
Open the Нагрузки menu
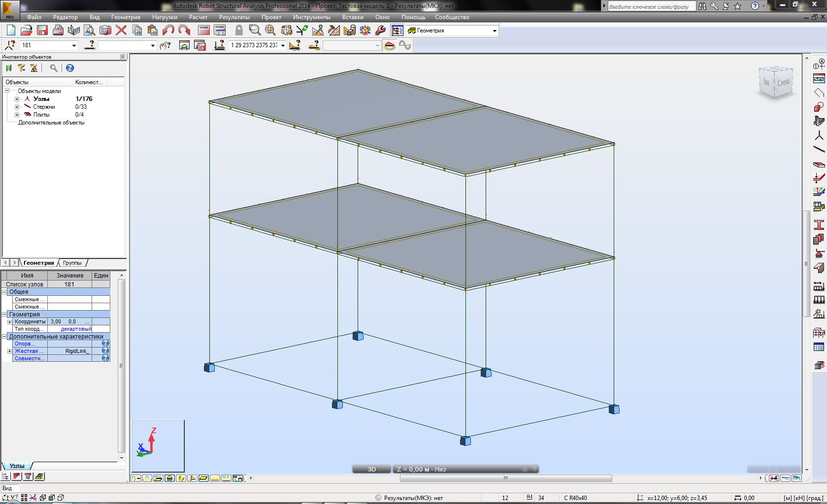click(x=165, y=17)
